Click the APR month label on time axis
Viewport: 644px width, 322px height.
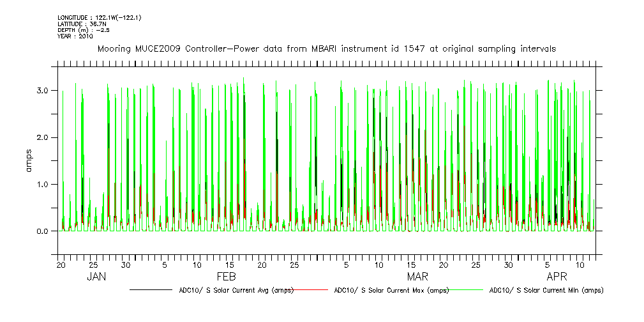(x=557, y=277)
